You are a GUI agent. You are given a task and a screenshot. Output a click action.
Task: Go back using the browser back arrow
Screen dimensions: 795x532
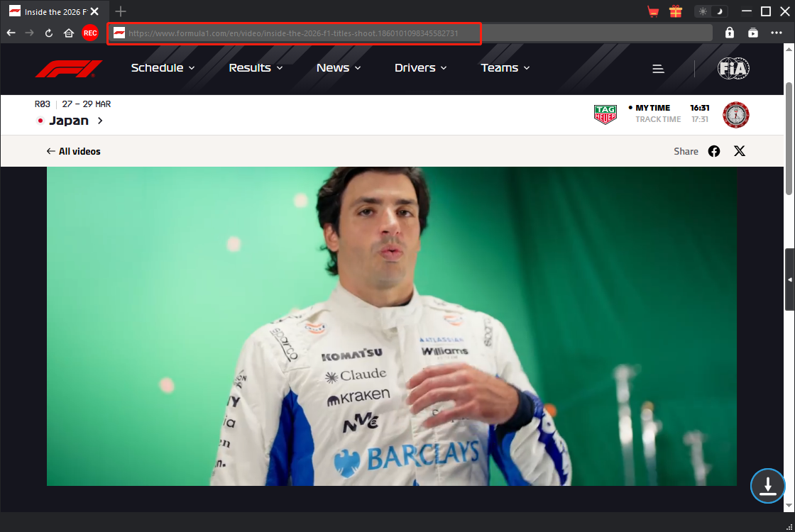point(11,33)
